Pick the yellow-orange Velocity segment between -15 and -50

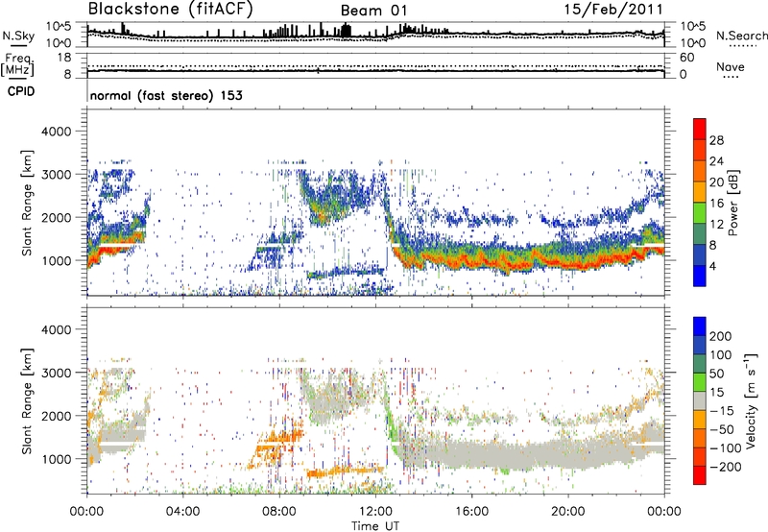(700, 420)
